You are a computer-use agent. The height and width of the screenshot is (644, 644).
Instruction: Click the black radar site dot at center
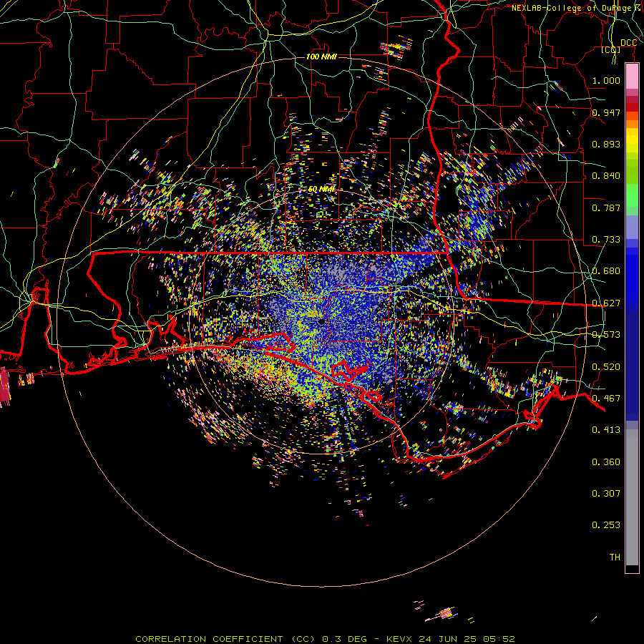click(321, 321)
